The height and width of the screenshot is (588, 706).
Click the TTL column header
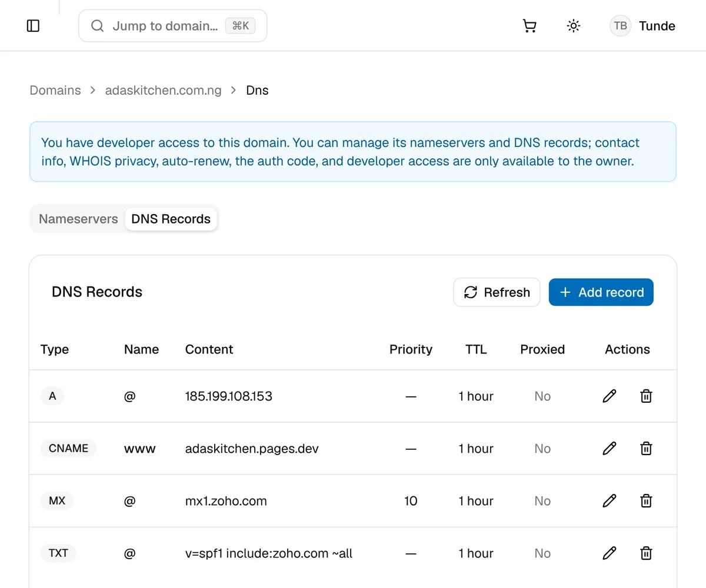(x=476, y=349)
